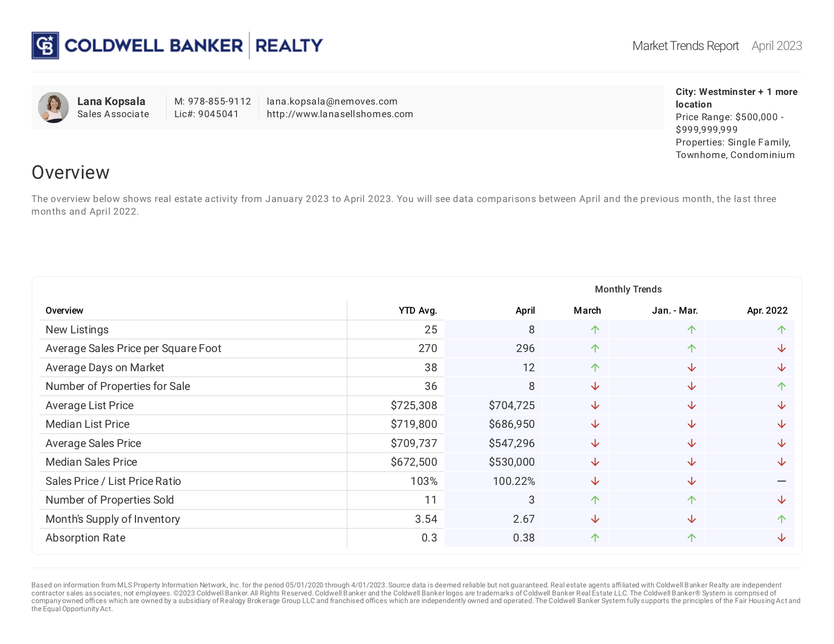Click Apr. 2022 up arrow for Month's Supply of Inventory
This screenshot has width=834, height=644.
click(781, 519)
